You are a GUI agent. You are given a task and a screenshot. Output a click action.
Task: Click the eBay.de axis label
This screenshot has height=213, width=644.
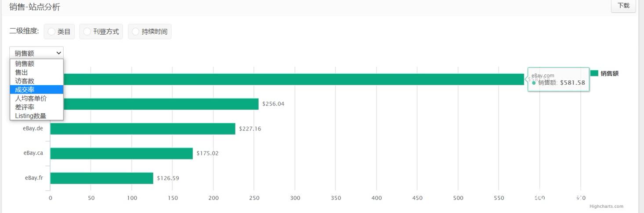[x=33, y=129]
